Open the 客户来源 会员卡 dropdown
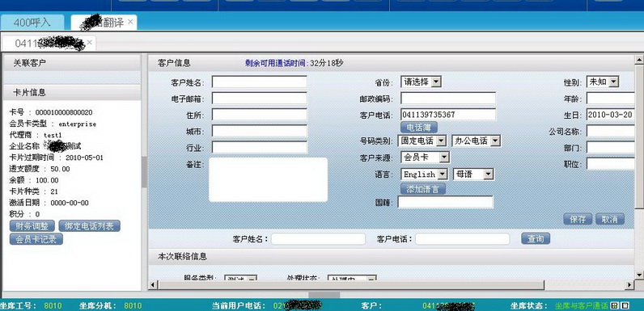 tap(425, 158)
